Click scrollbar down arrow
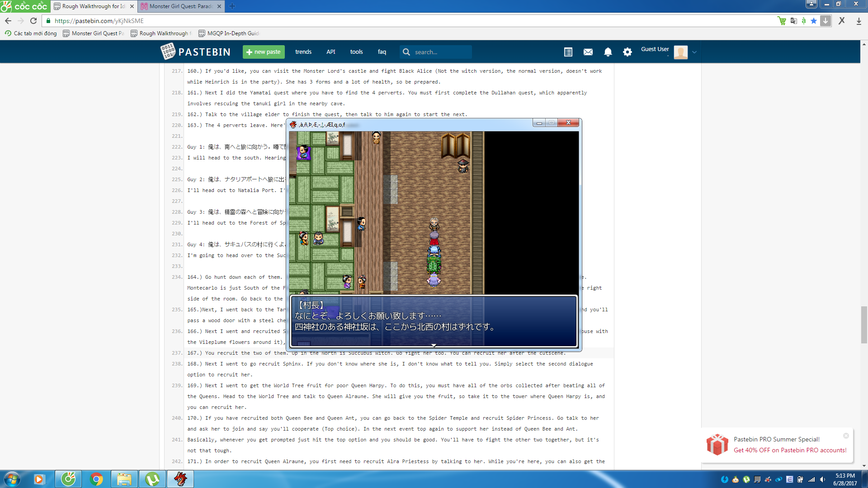868x488 pixels. [864, 466]
